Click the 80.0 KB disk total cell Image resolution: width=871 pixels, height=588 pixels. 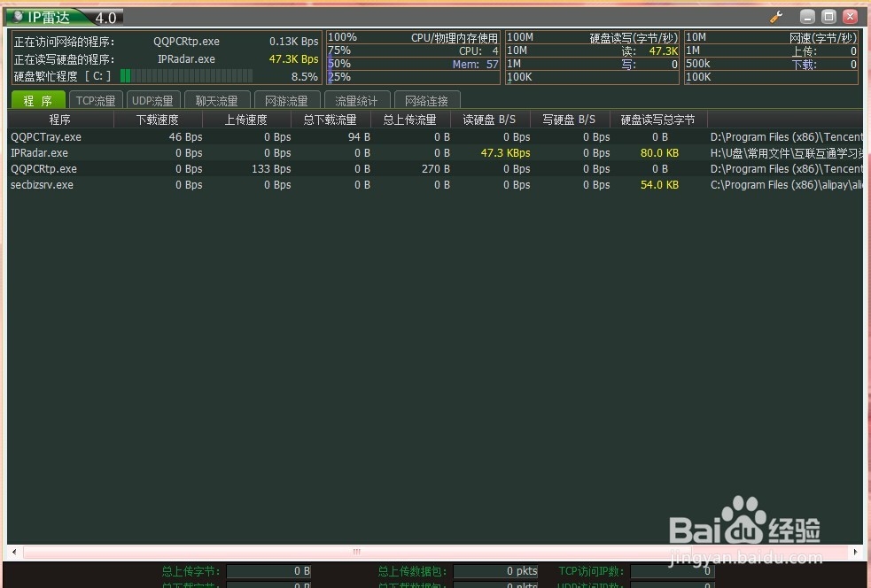coord(659,152)
